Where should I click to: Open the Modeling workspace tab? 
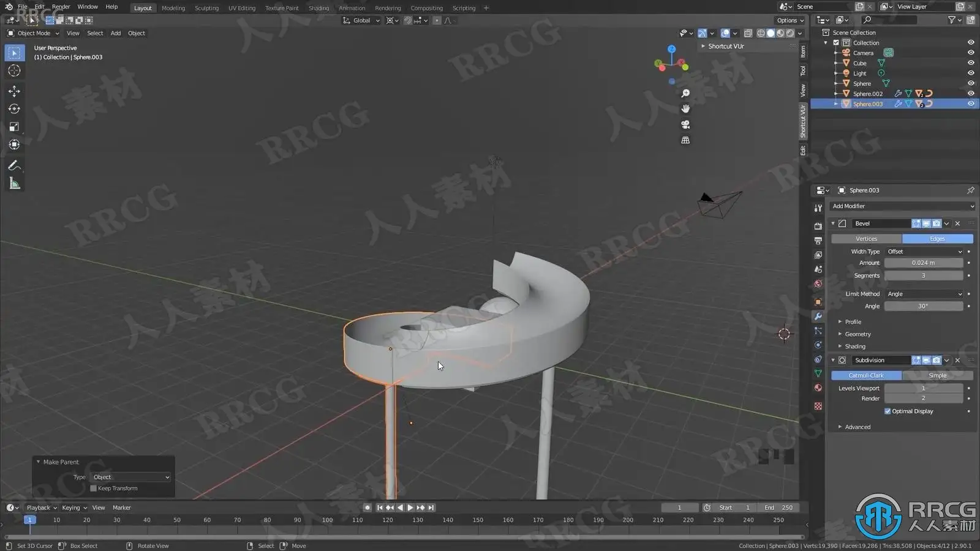[x=173, y=8]
